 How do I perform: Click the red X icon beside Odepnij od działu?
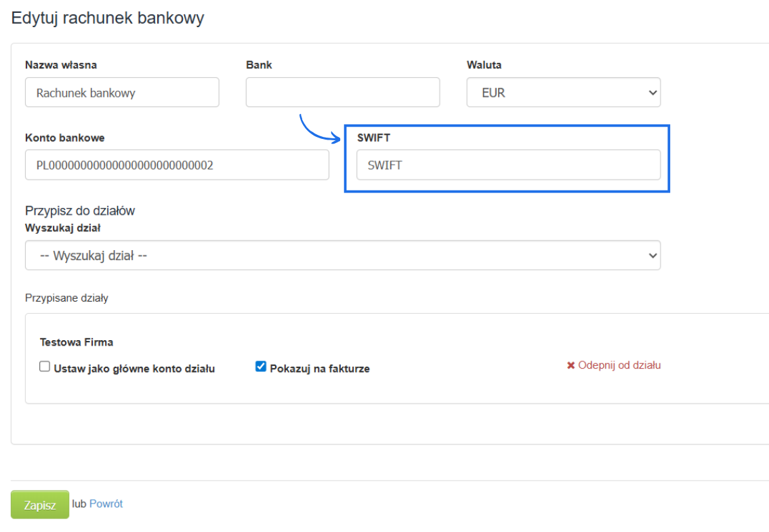(x=570, y=366)
